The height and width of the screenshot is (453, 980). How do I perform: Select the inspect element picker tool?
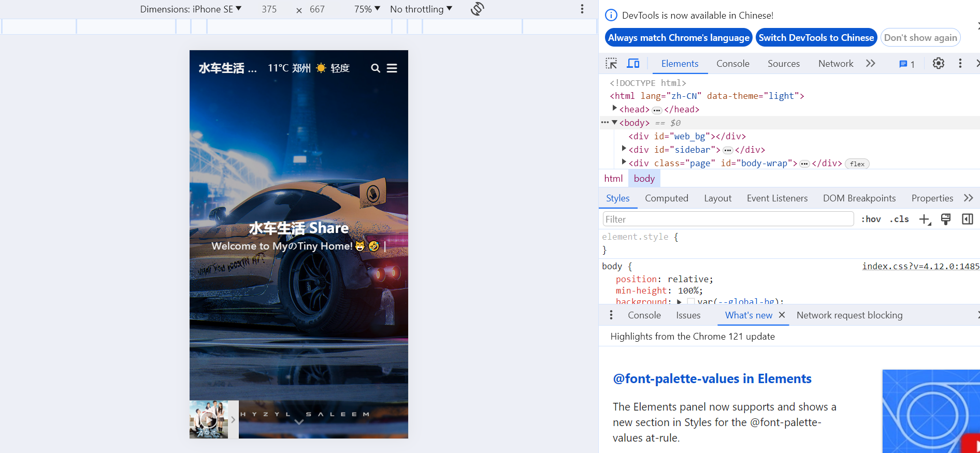tap(611, 64)
